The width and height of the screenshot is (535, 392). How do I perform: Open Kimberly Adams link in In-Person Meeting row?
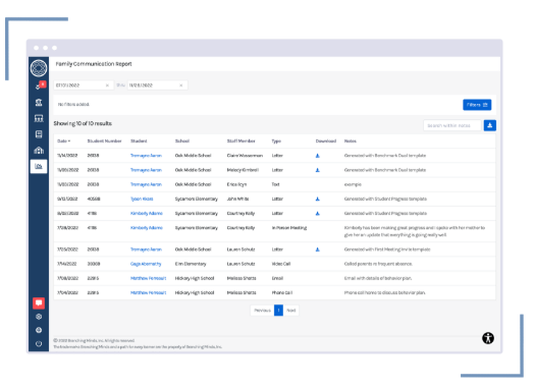pos(147,228)
